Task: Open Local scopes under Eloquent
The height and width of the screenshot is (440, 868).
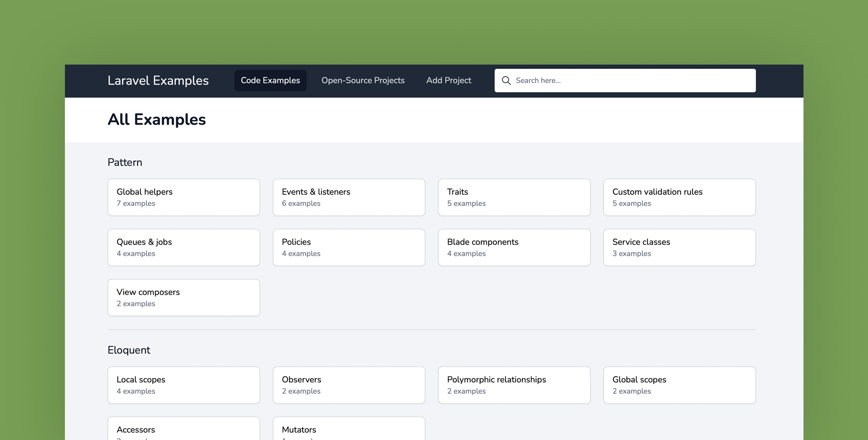Action: [x=183, y=385]
